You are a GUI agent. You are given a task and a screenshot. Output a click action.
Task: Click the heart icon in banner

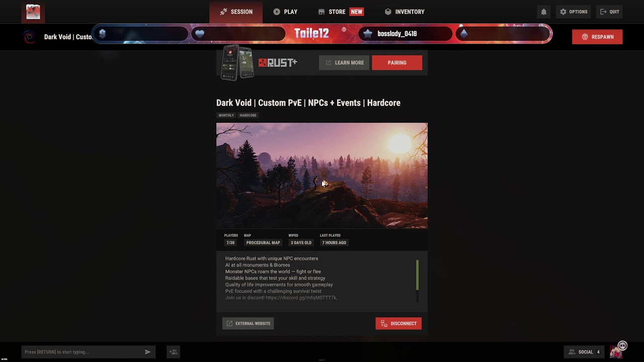pyautogui.click(x=200, y=34)
